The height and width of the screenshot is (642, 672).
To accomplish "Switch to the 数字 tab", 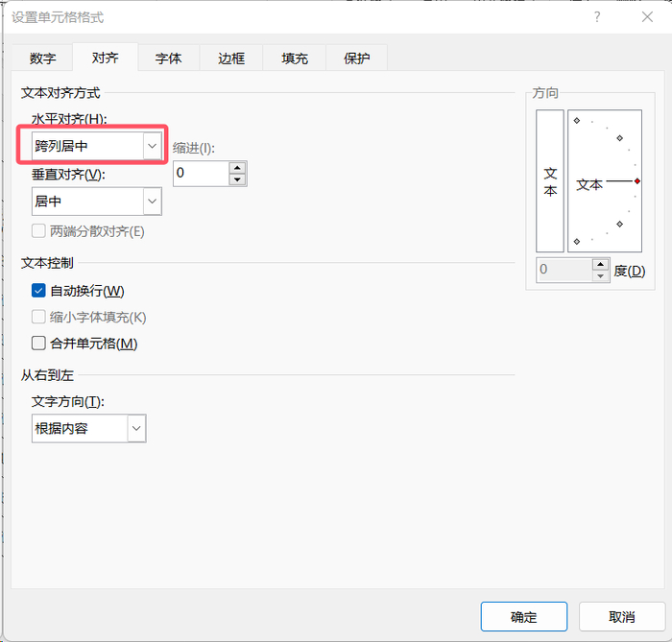I will [x=43, y=59].
